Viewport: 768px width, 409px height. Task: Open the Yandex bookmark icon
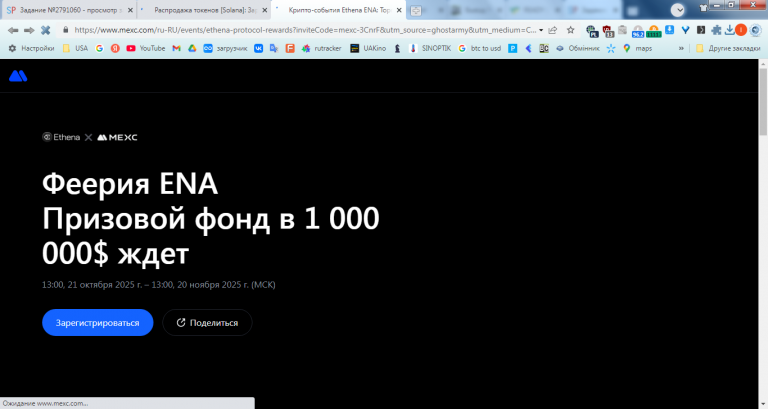(x=115, y=48)
